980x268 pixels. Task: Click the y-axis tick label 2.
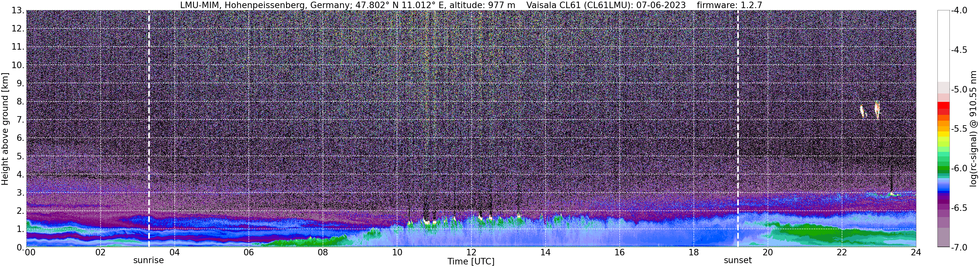click(x=20, y=211)
